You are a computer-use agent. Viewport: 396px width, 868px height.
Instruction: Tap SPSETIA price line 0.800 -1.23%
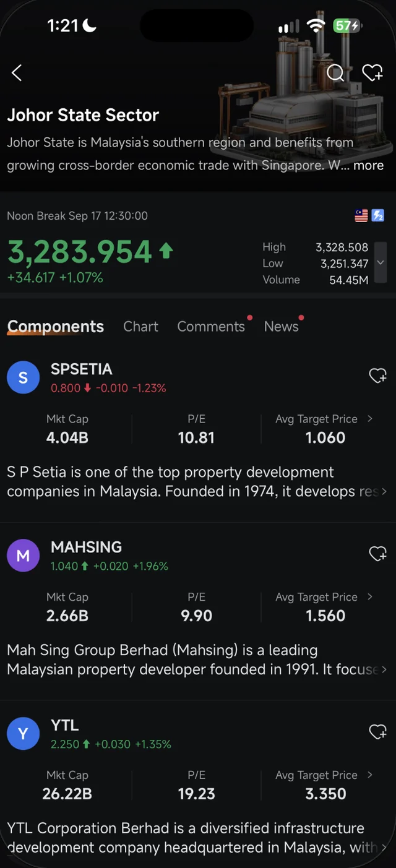[x=108, y=388]
